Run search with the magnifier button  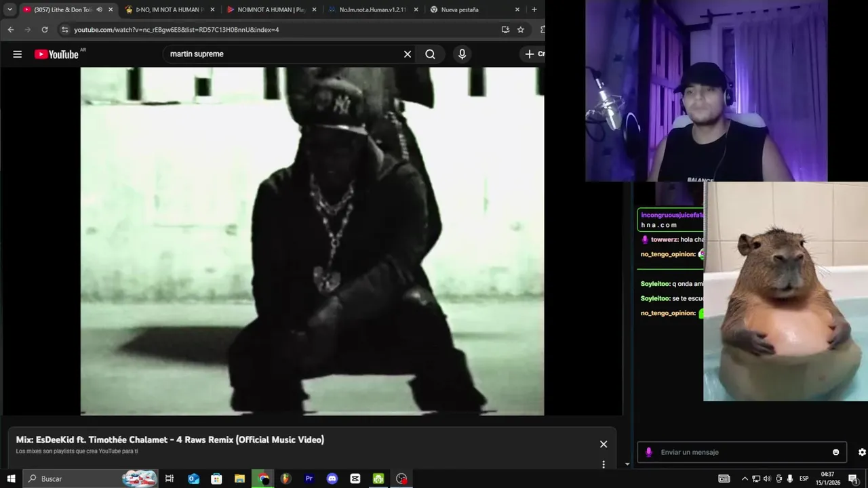(x=430, y=54)
